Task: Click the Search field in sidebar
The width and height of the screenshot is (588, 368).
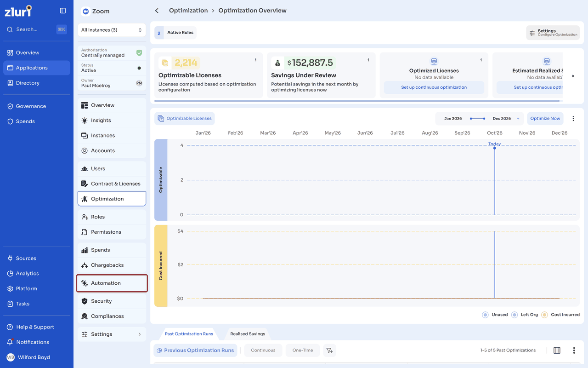Action: (x=37, y=29)
